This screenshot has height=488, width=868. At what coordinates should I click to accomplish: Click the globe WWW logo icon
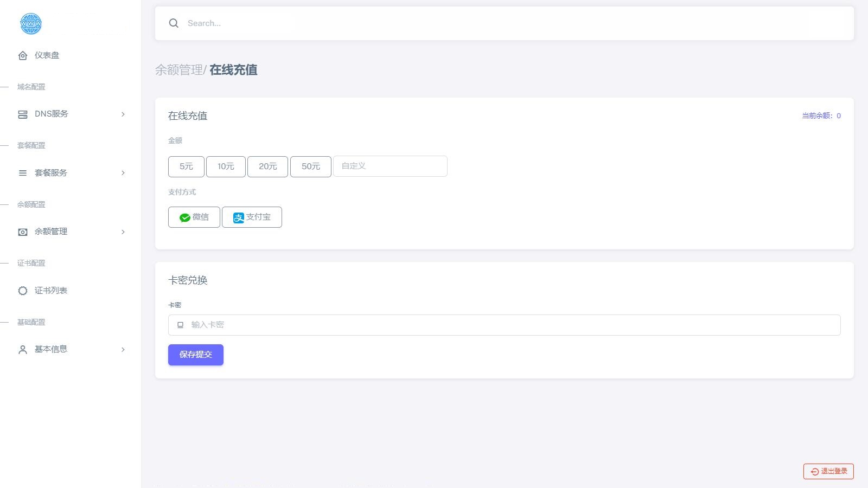[30, 24]
